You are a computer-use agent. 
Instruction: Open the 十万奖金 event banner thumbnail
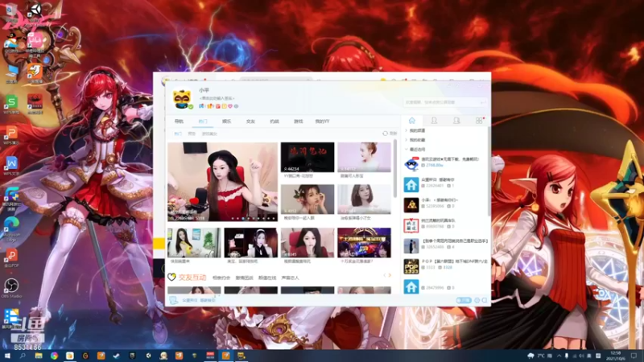pos(364,243)
